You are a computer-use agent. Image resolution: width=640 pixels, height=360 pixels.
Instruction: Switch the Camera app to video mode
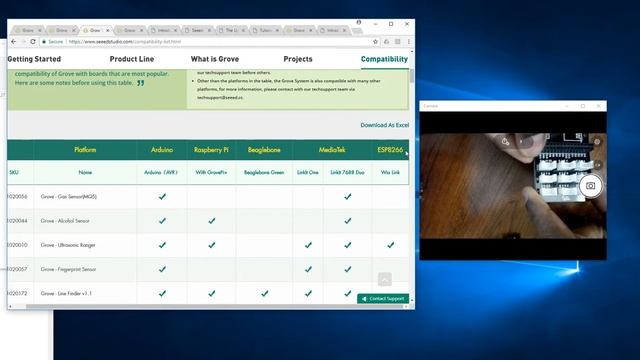point(597,164)
